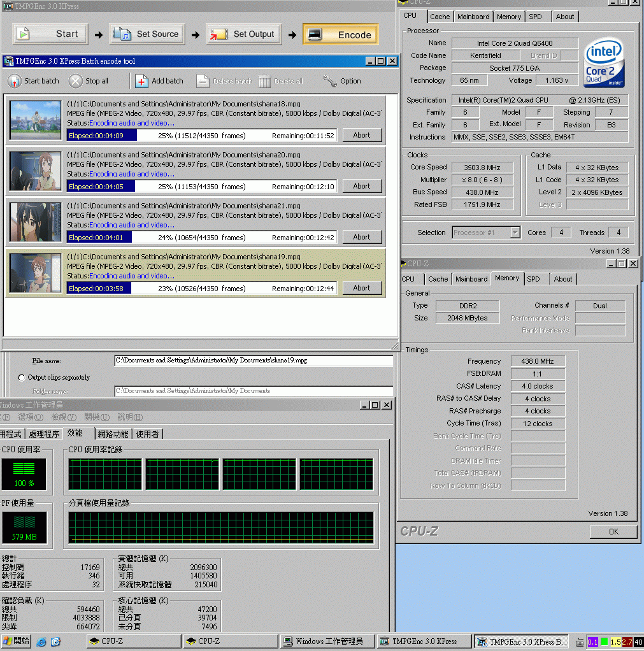The height and width of the screenshot is (651, 644).
Task: Switch to CPU tab in lower CPU-Z
Action: coord(408,279)
